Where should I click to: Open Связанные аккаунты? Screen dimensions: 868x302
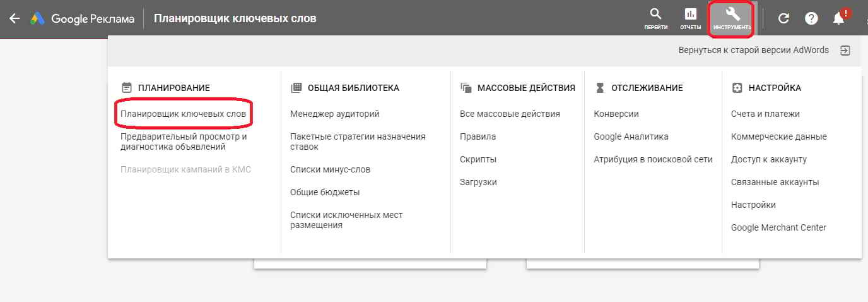(775, 182)
